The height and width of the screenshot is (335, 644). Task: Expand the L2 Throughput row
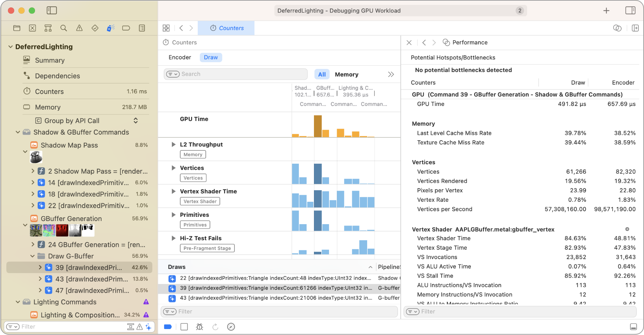[x=173, y=144]
